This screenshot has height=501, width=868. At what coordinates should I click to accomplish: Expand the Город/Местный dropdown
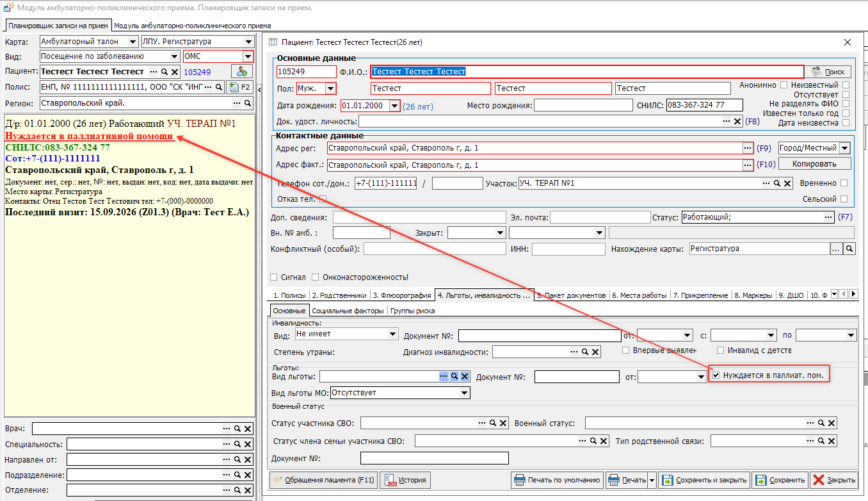tap(845, 148)
